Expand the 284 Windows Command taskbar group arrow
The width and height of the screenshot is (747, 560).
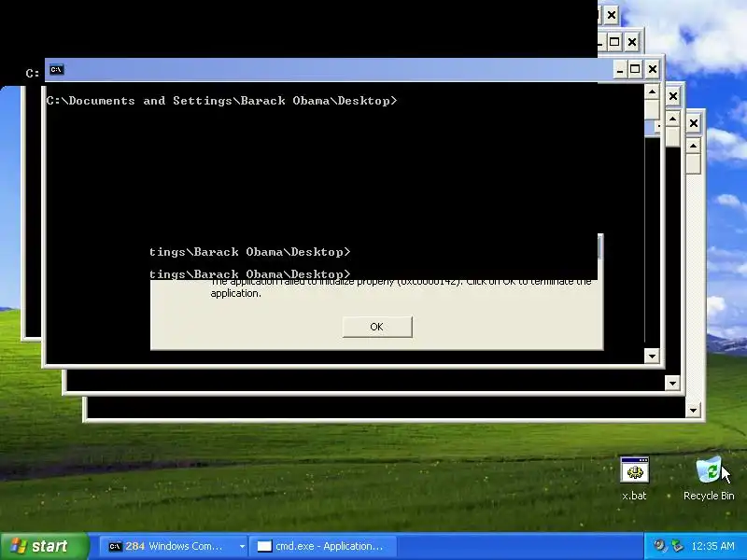click(242, 546)
